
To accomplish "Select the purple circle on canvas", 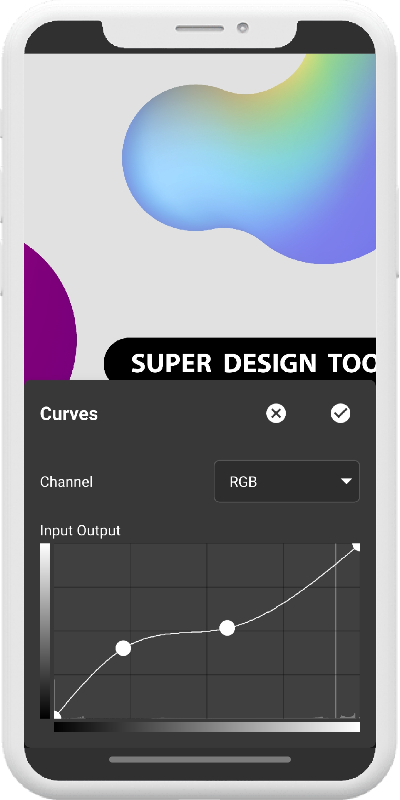I will (x=51, y=312).
